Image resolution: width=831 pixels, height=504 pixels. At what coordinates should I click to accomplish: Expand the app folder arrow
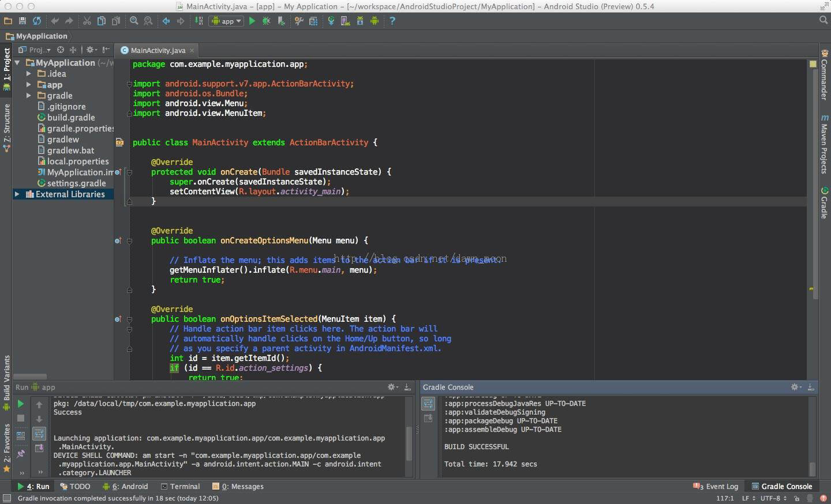point(28,84)
